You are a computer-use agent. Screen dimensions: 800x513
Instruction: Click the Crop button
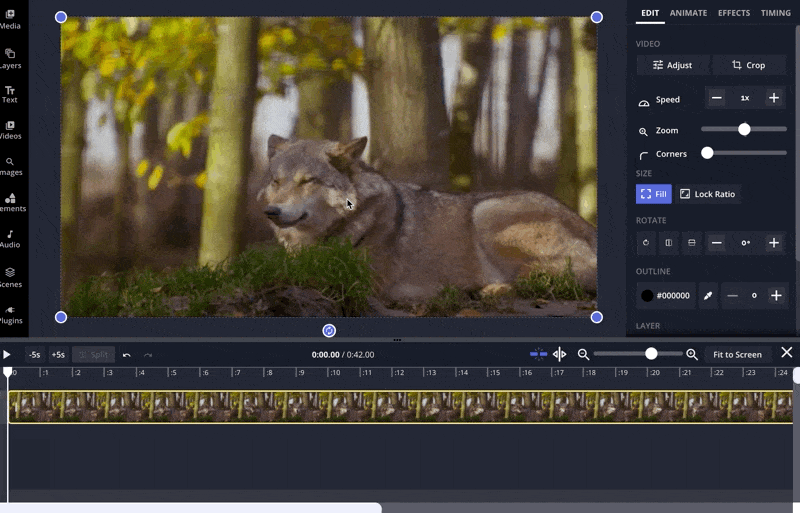749,65
